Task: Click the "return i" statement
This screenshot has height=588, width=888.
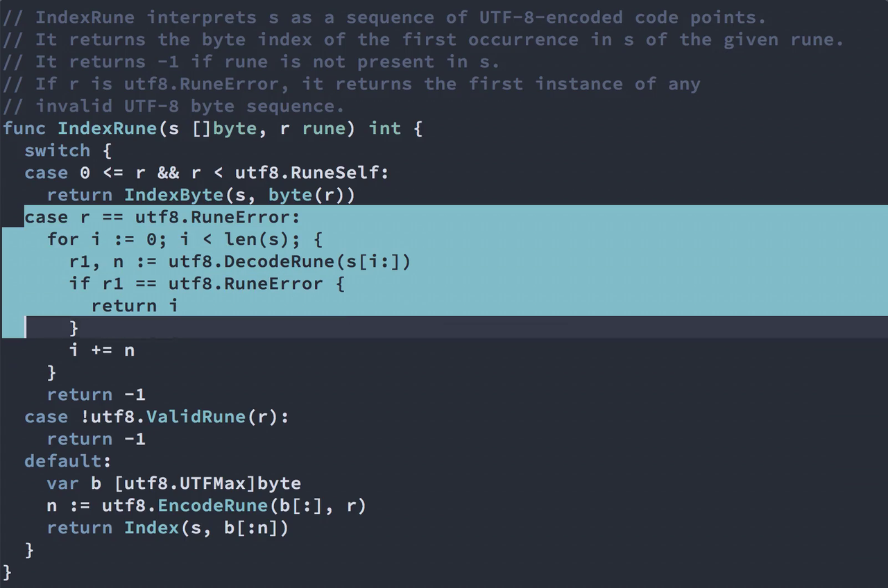Action: pos(135,306)
